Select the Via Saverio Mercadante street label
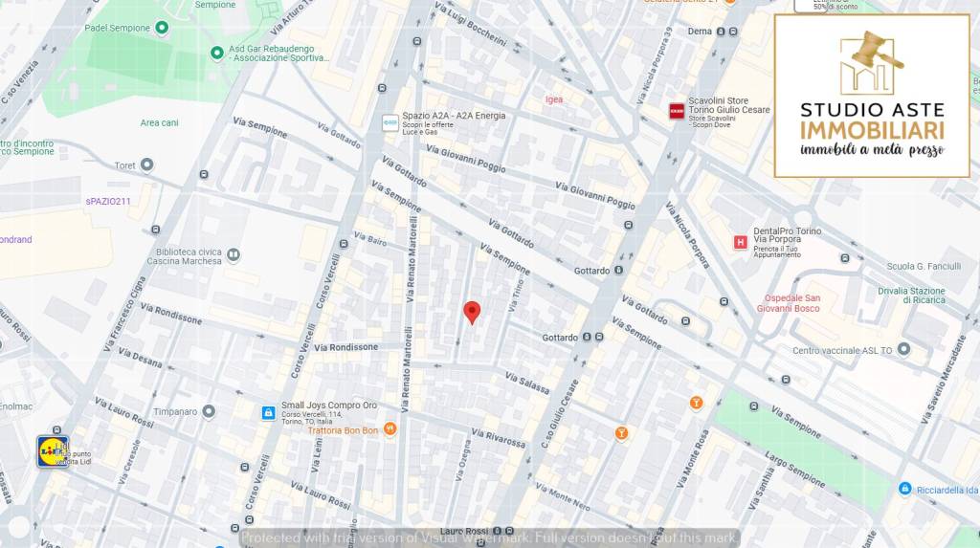Viewport: 980px width, 548px height. 944,380
